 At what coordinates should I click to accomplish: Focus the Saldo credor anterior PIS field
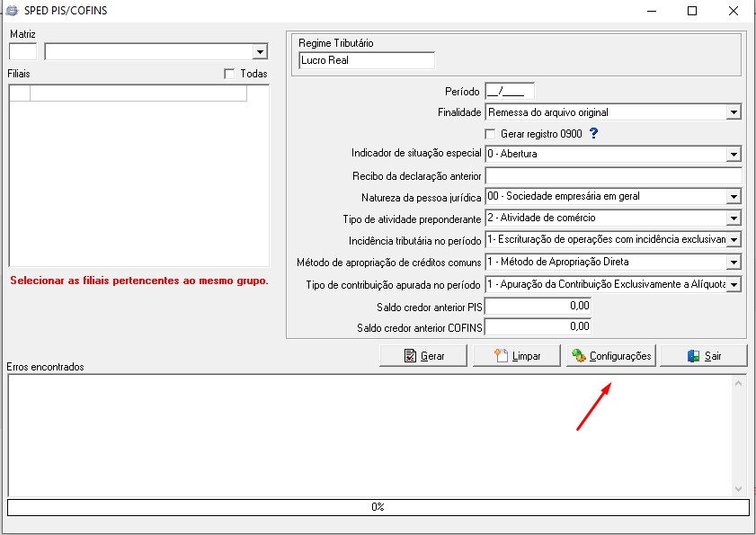click(x=538, y=306)
